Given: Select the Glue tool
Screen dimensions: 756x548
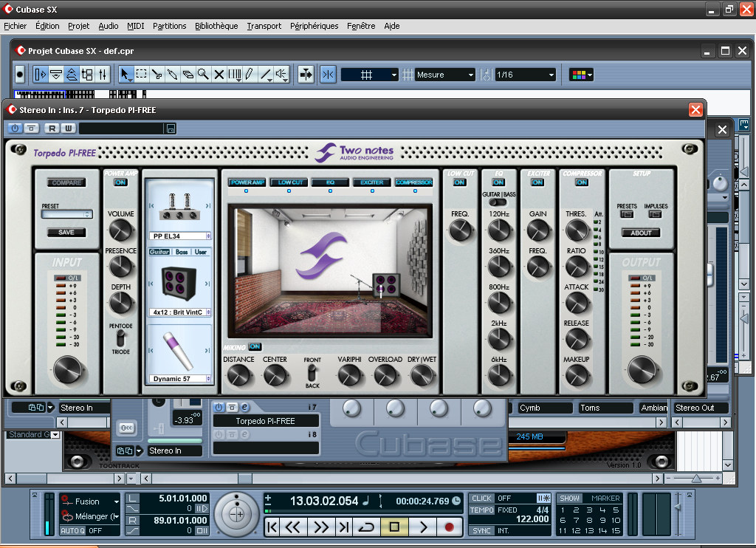Looking at the screenshot, I should [172, 75].
